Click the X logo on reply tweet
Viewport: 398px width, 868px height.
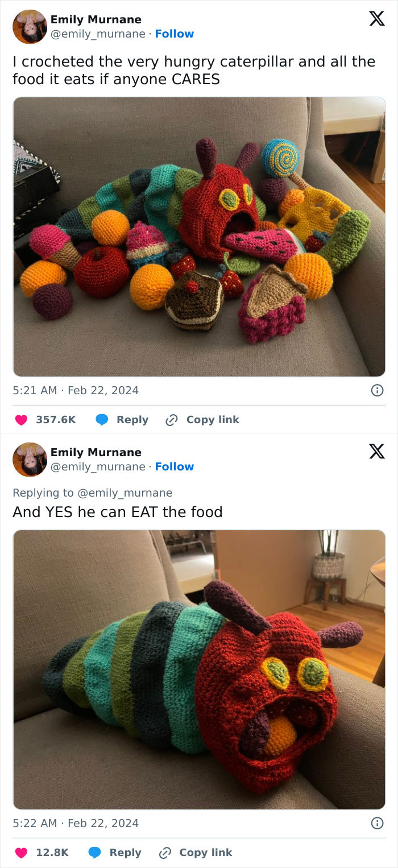click(x=376, y=452)
